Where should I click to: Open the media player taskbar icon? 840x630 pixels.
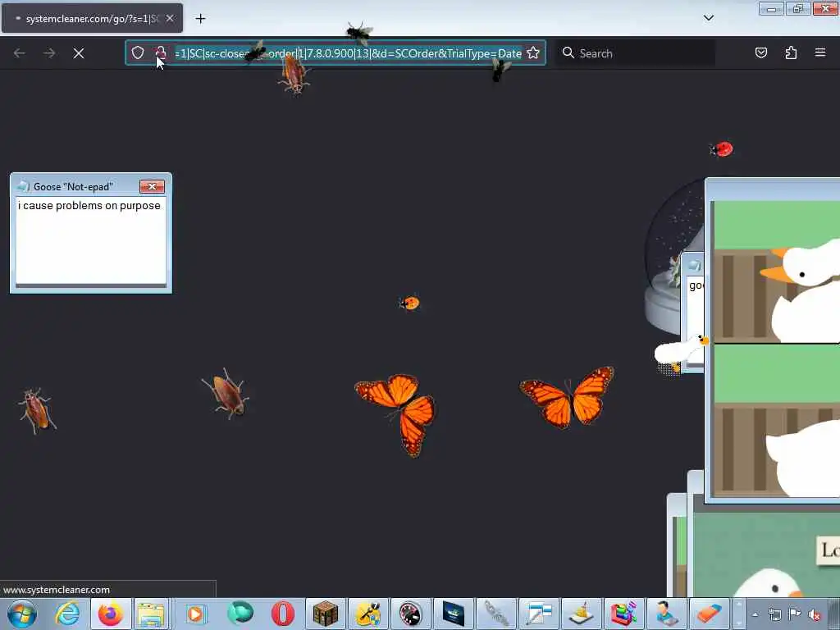195,614
